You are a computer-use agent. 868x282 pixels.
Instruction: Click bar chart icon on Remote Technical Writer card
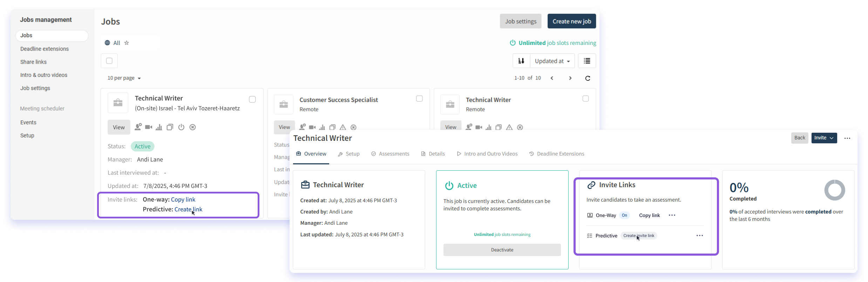click(488, 127)
